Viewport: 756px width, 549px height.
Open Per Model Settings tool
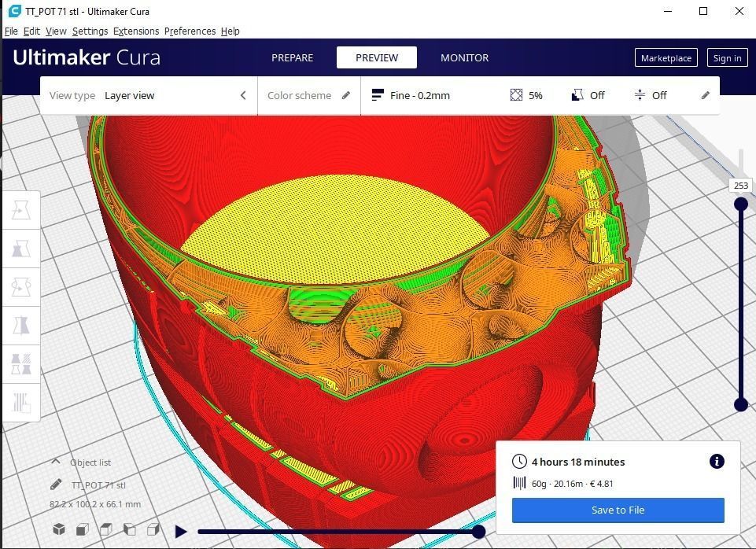pos(20,364)
